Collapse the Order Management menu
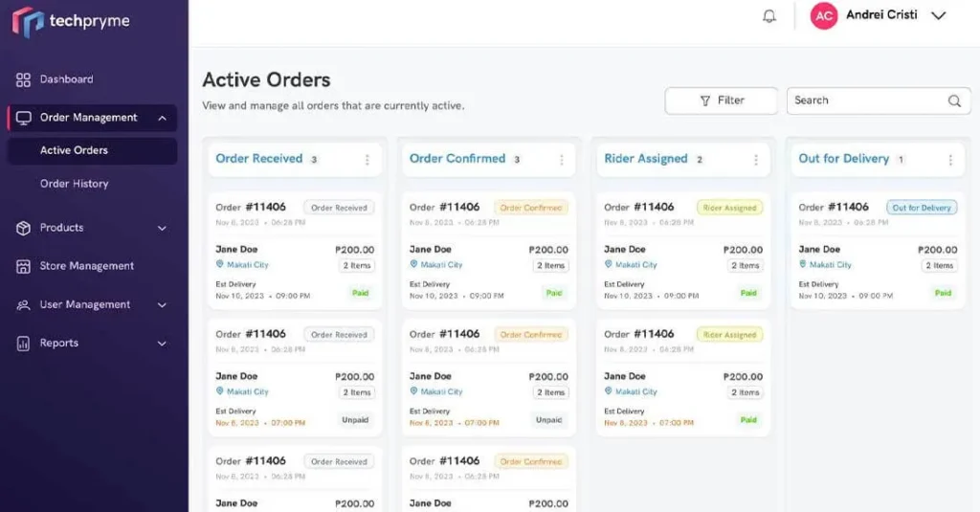This screenshot has height=512, width=980. [x=162, y=118]
